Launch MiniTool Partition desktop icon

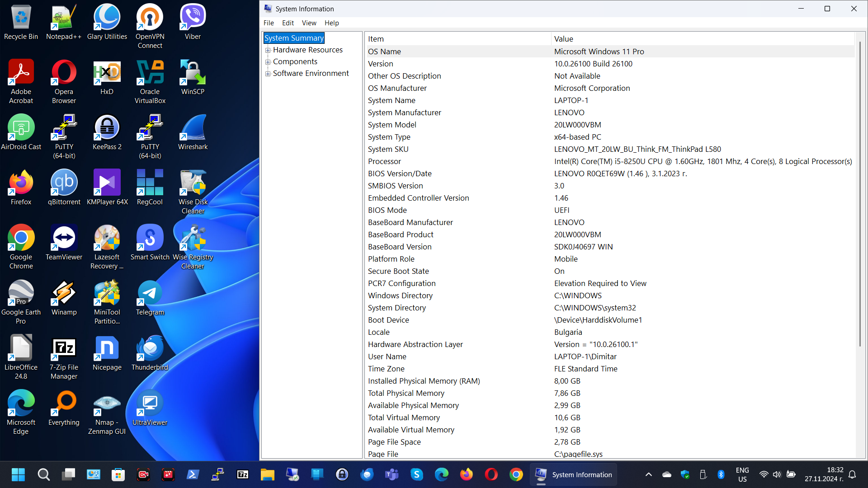click(107, 303)
